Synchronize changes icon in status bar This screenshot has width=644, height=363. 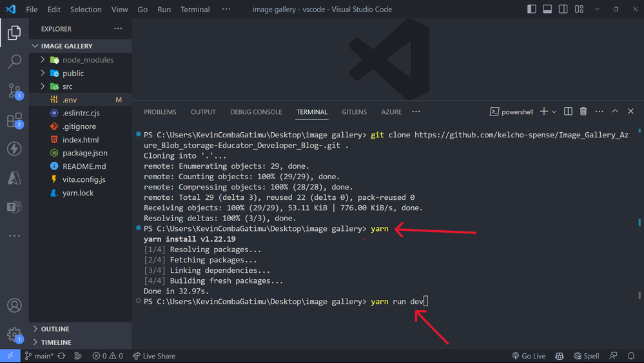(62, 356)
